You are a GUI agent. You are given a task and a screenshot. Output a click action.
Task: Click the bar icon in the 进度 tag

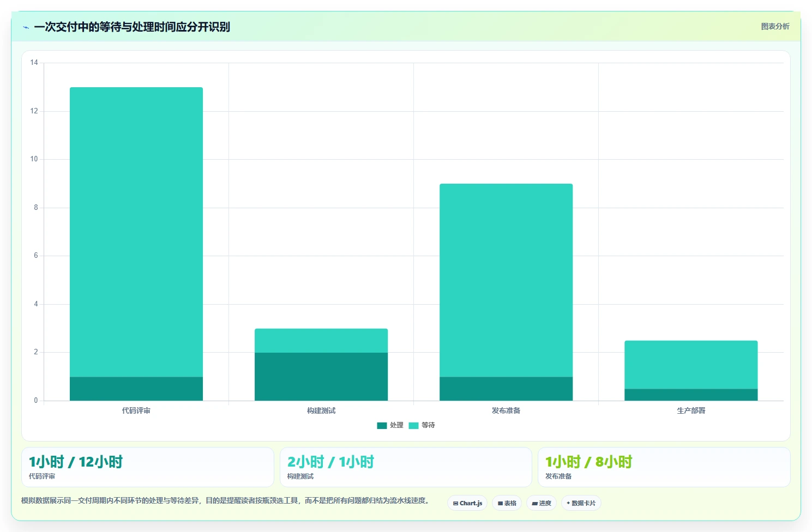(x=535, y=504)
